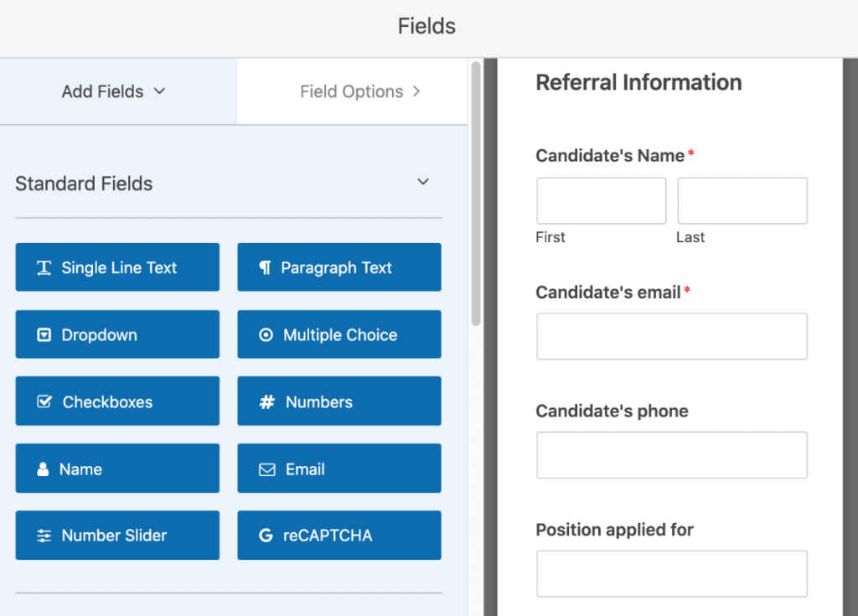Viewport: 858px width, 616px height.
Task: Click the Candidate's First name input
Action: pyautogui.click(x=601, y=200)
